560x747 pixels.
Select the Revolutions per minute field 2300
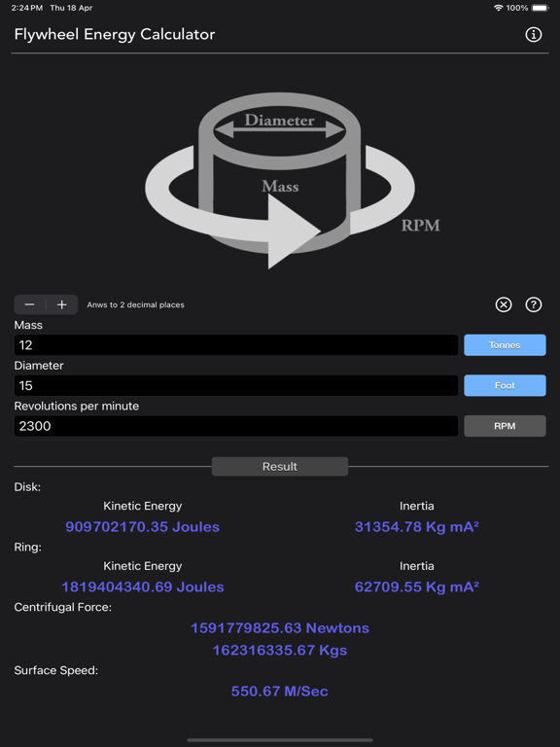coord(236,426)
